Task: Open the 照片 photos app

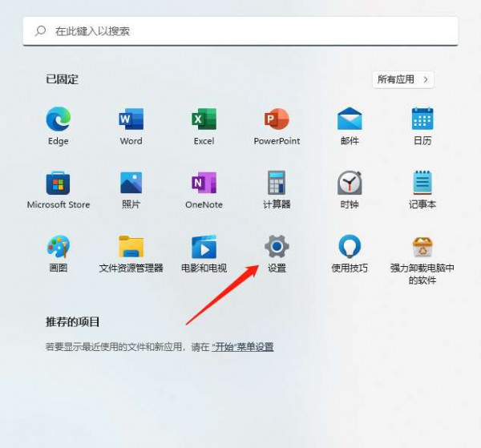Action: coord(131,183)
